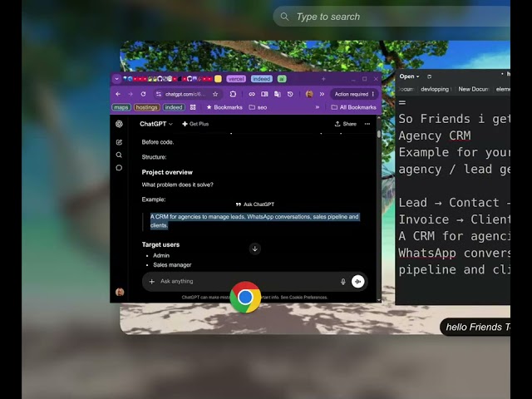Open the ChatGPT model dropdown
The height and width of the screenshot is (399, 532).
pyautogui.click(x=156, y=124)
